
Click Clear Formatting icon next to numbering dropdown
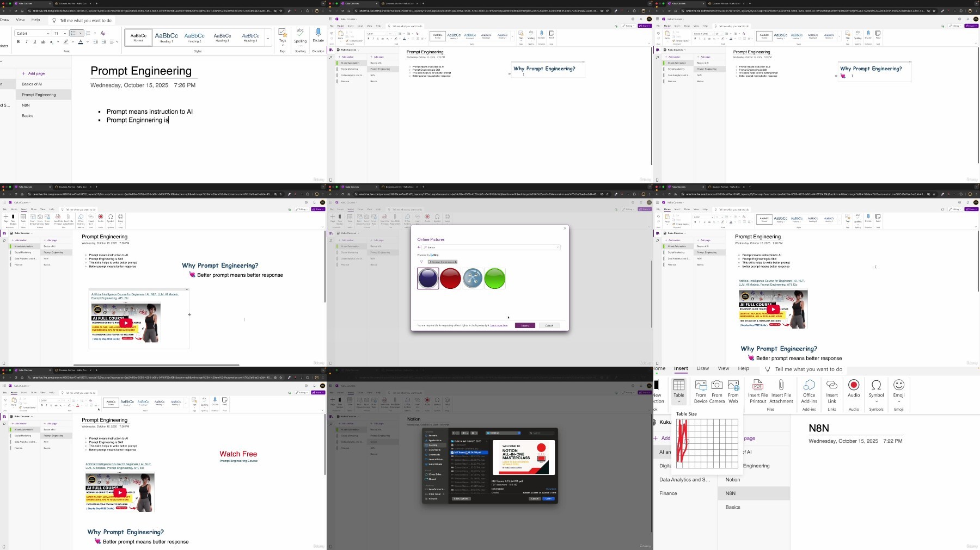pyautogui.click(x=103, y=33)
